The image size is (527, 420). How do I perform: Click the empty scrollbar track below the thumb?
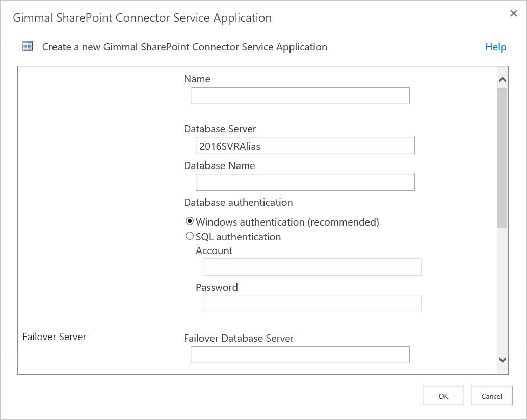pos(502,290)
